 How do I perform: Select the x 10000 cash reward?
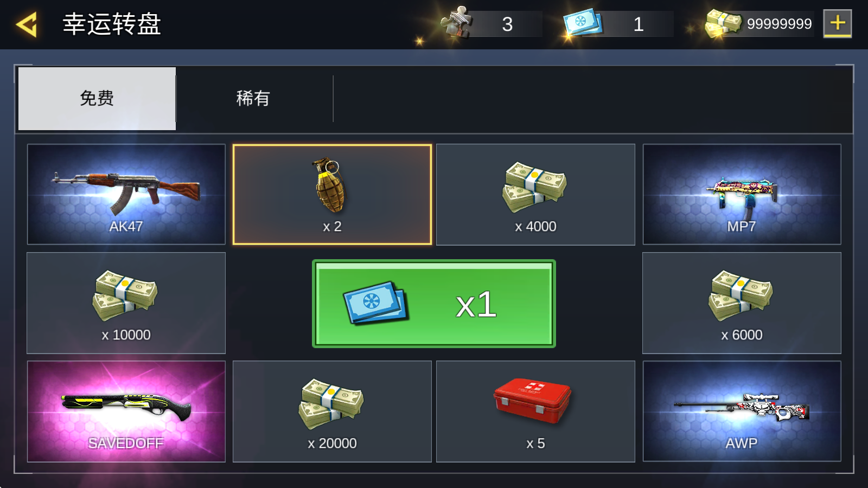126,303
